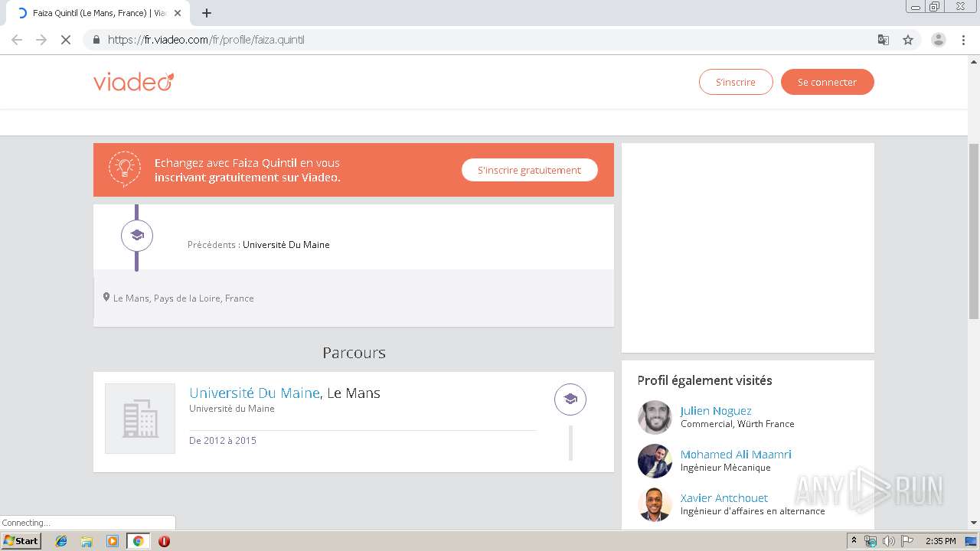Viewport: 980px width, 551px height.
Task: Click the taskbar clock showing 2:35 PM
Action: pos(940,541)
